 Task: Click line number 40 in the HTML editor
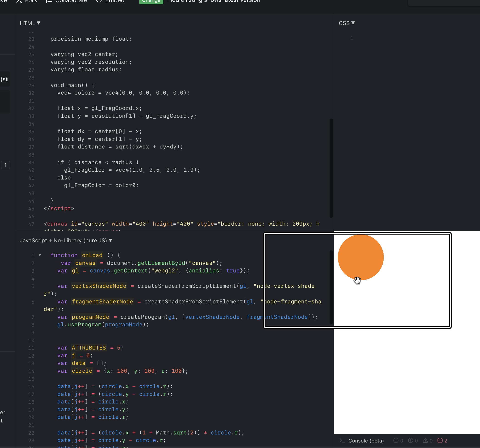[x=31, y=170]
